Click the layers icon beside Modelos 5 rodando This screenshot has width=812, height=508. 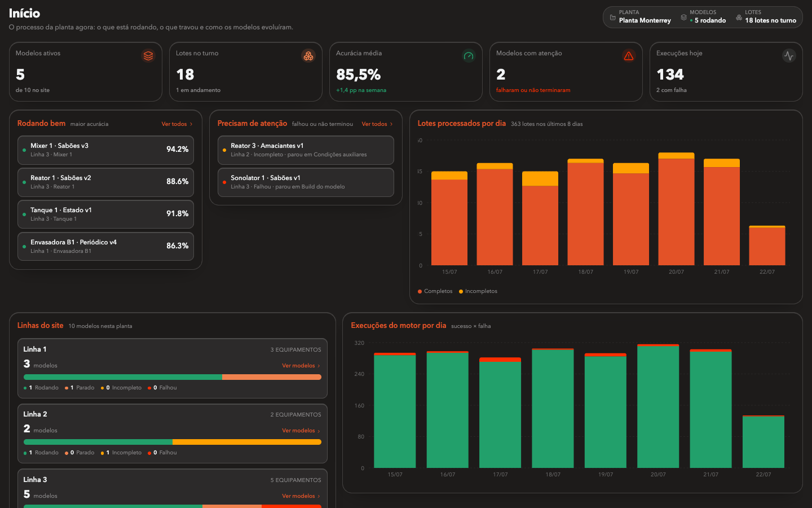(683, 17)
